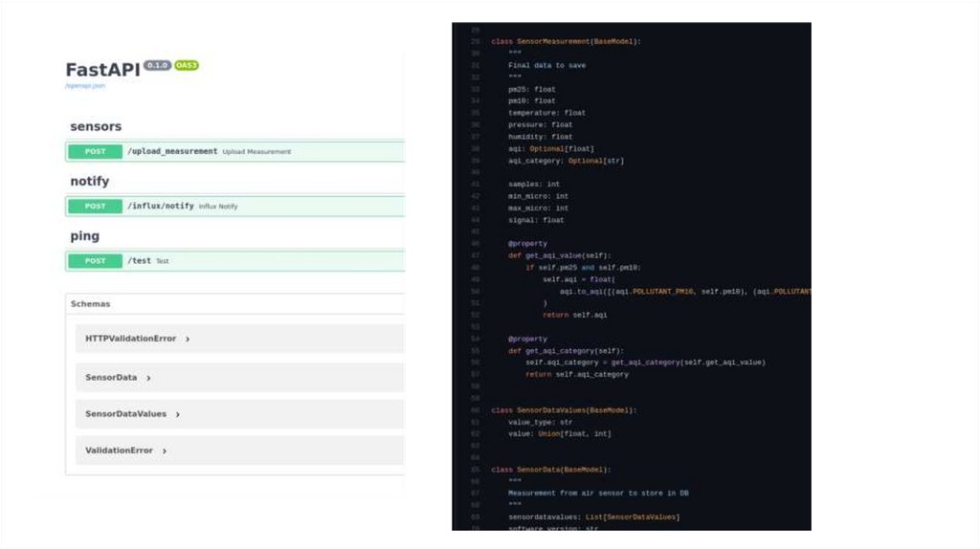Click 'sensordatavalues: List[SensorDataValues]' code line
The height and width of the screenshot is (549, 980).
point(594,517)
